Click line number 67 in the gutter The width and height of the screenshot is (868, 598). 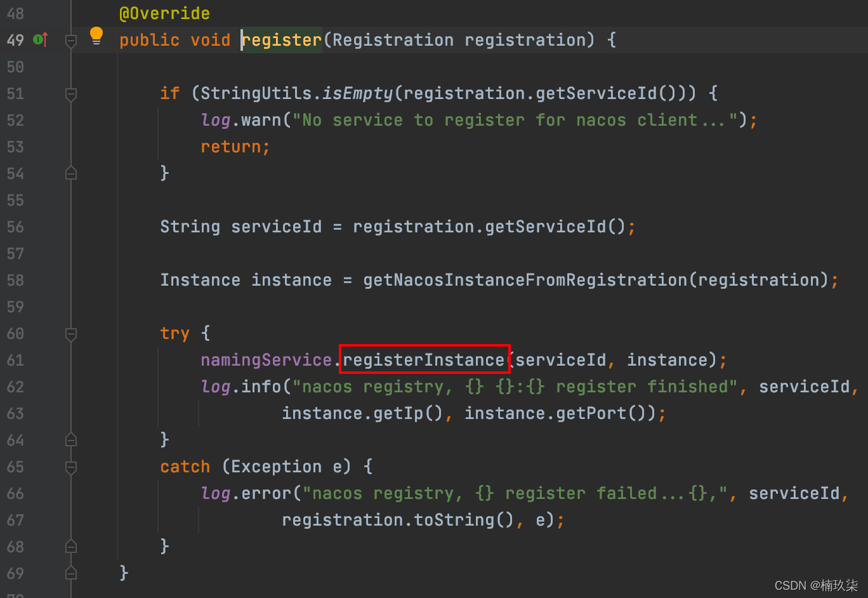15,520
